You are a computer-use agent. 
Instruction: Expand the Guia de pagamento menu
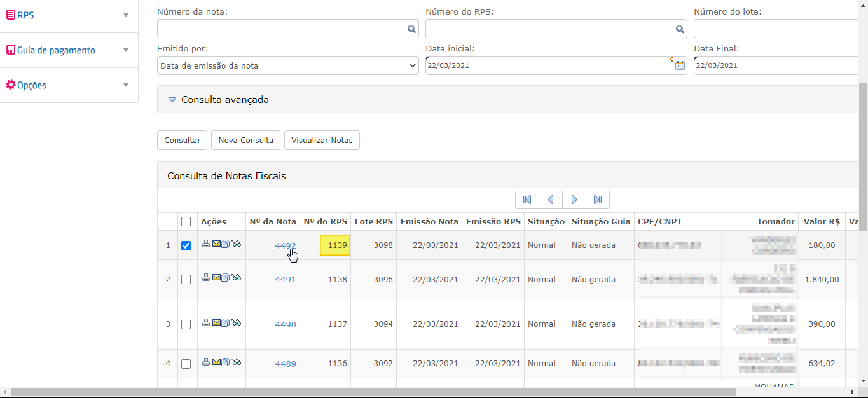[69, 50]
